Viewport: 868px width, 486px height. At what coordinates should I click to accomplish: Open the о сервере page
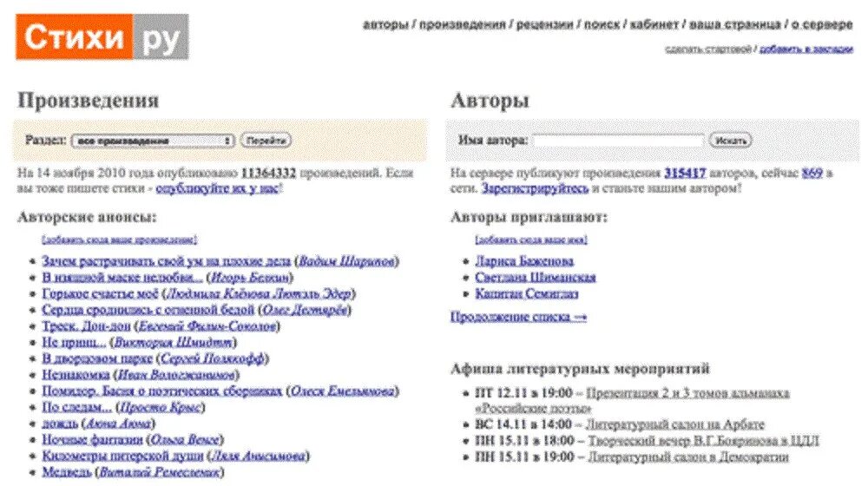822,24
